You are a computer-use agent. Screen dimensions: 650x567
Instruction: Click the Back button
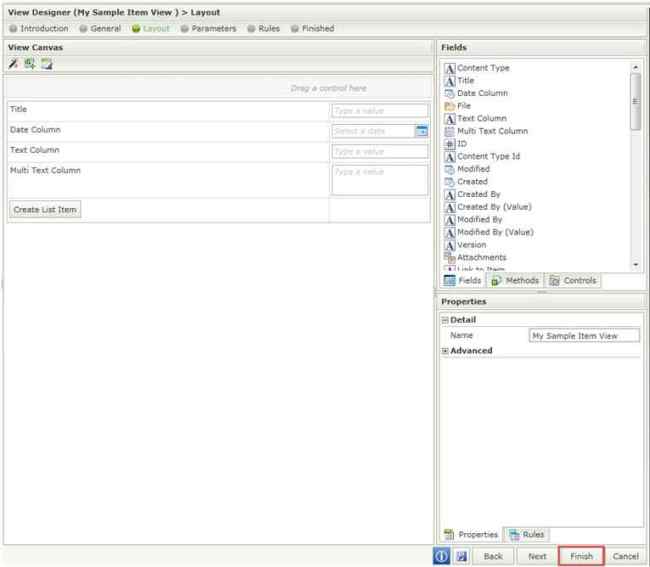point(493,556)
